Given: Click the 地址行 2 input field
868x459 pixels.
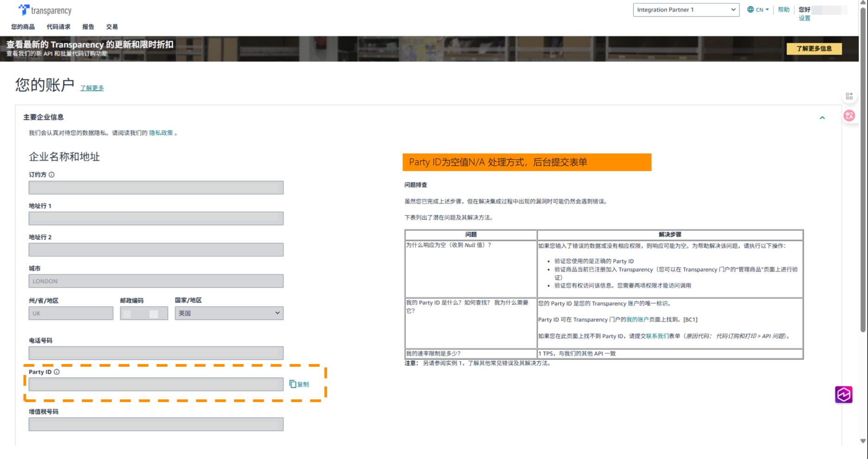Looking at the screenshot, I should click(x=156, y=250).
